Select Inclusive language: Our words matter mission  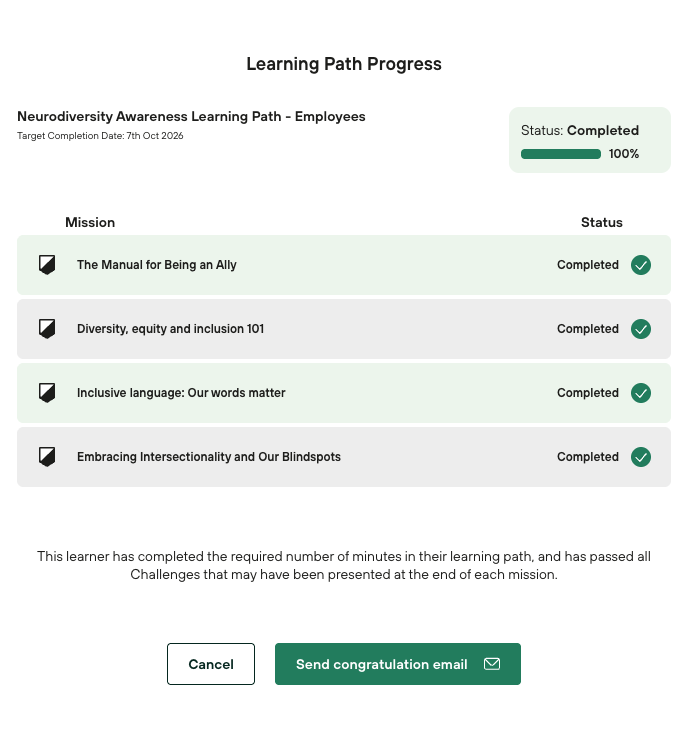(x=181, y=393)
